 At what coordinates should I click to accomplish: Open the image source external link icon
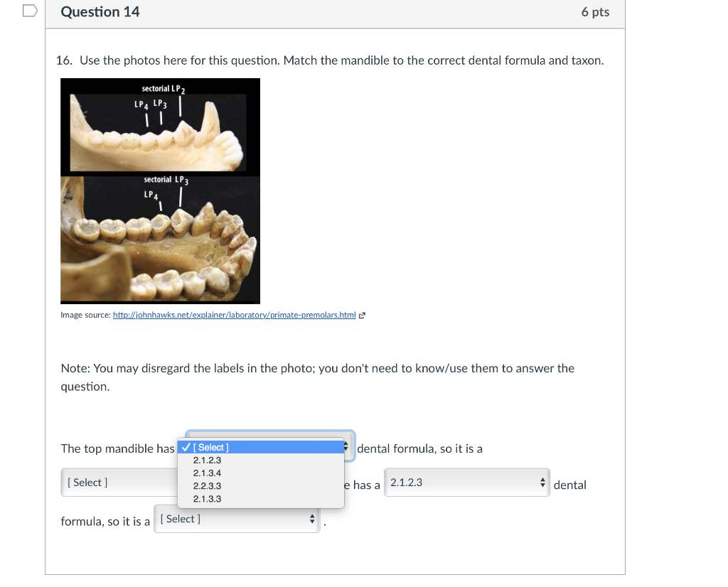362,315
